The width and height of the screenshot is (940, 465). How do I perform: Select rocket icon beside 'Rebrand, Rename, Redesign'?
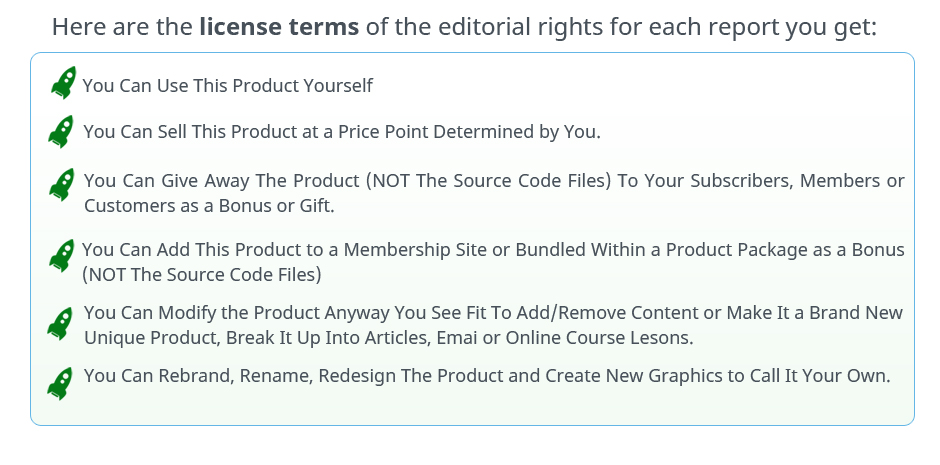tap(62, 383)
